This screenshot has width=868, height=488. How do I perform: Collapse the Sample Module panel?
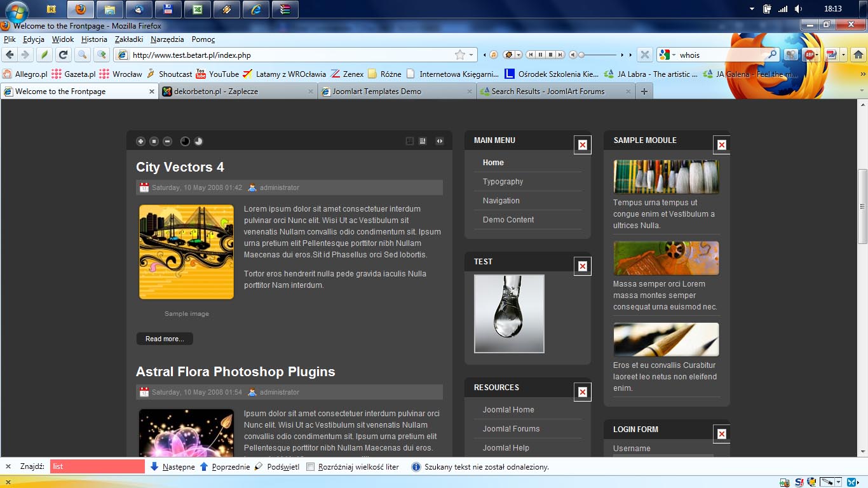pyautogui.click(x=721, y=146)
